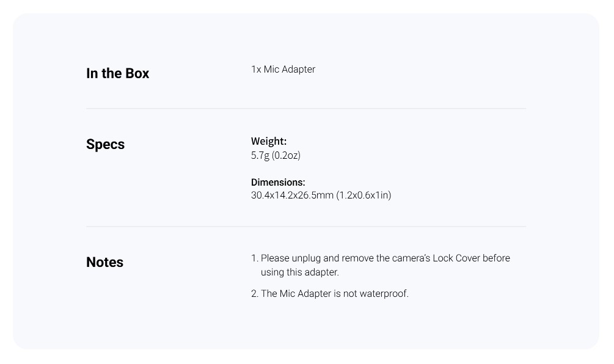The height and width of the screenshot is (364, 614).
Task: Click the number 1 list marker in Notes
Action: (x=255, y=258)
